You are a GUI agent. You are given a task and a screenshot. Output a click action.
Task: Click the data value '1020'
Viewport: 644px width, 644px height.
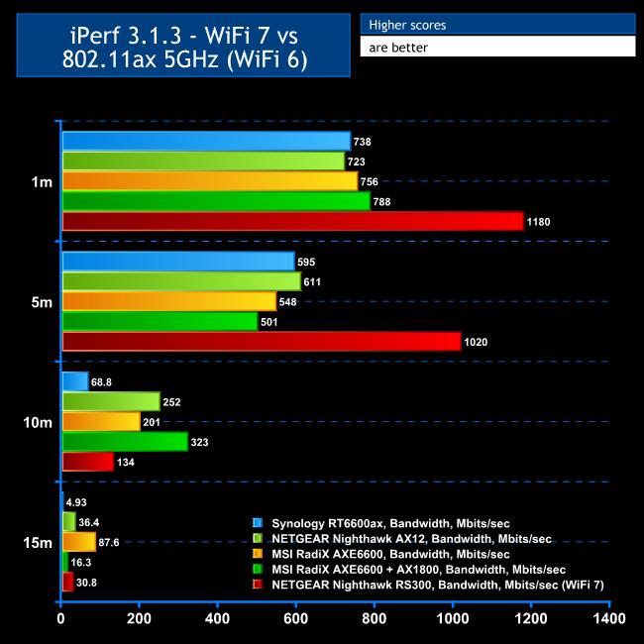tap(476, 342)
